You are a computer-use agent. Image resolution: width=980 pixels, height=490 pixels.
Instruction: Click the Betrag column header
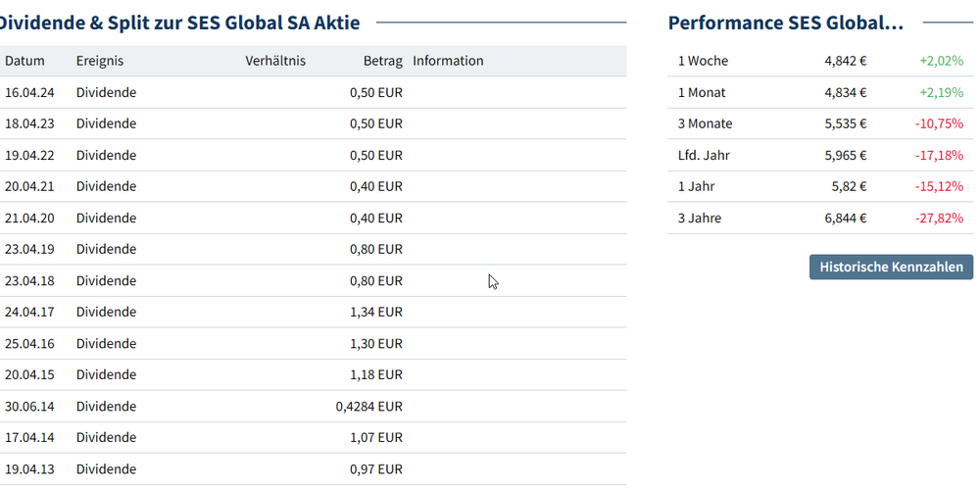[x=382, y=61]
